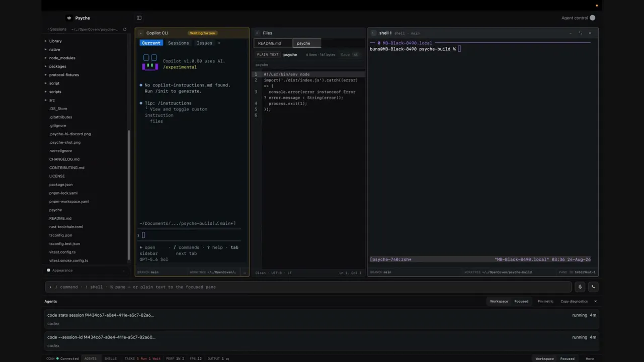Open the Copilot pane footer overflow menu
The image size is (644, 362).
point(245,273)
